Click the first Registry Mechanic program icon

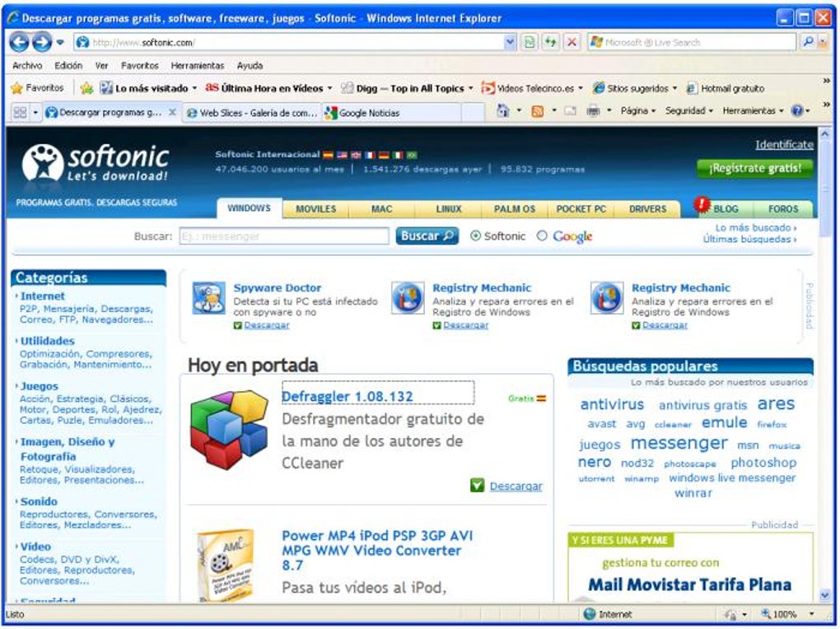tap(408, 298)
